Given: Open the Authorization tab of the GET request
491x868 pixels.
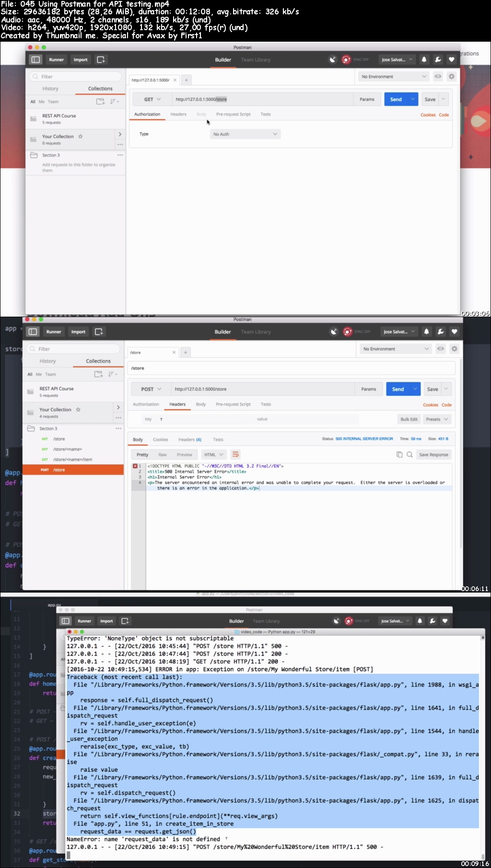Looking at the screenshot, I should pyautogui.click(x=147, y=114).
